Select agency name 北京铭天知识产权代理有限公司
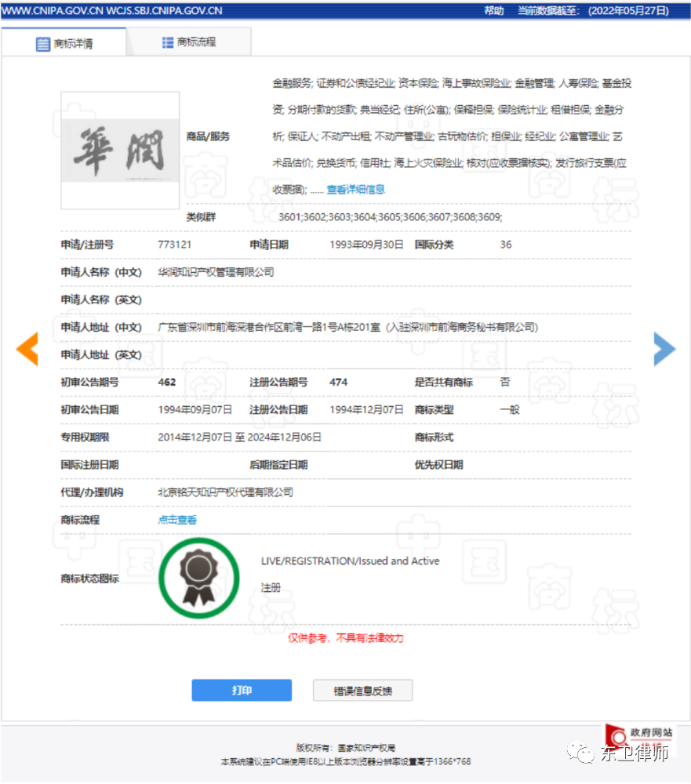This screenshot has width=691, height=784. (x=226, y=492)
